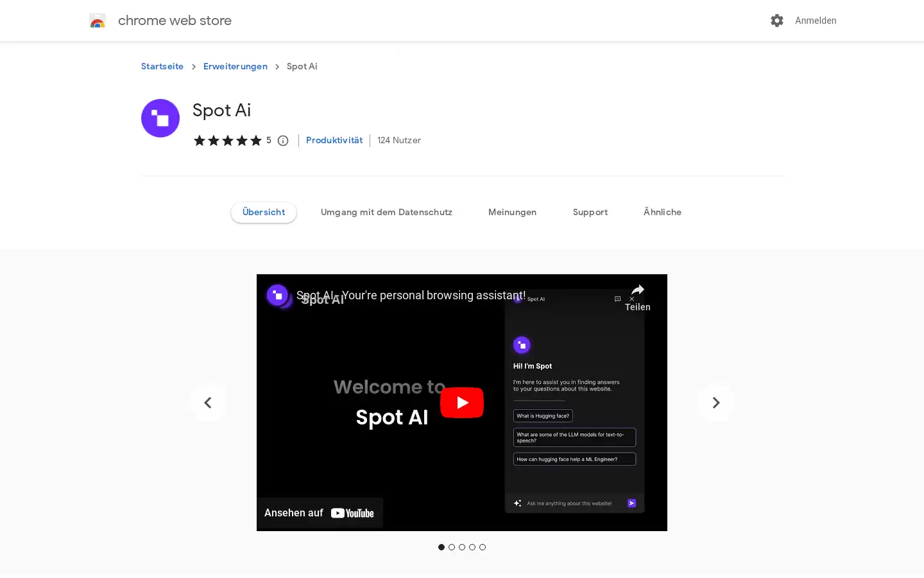The width and height of the screenshot is (924, 578).
Task: Click the video title text
Action: [411, 295]
